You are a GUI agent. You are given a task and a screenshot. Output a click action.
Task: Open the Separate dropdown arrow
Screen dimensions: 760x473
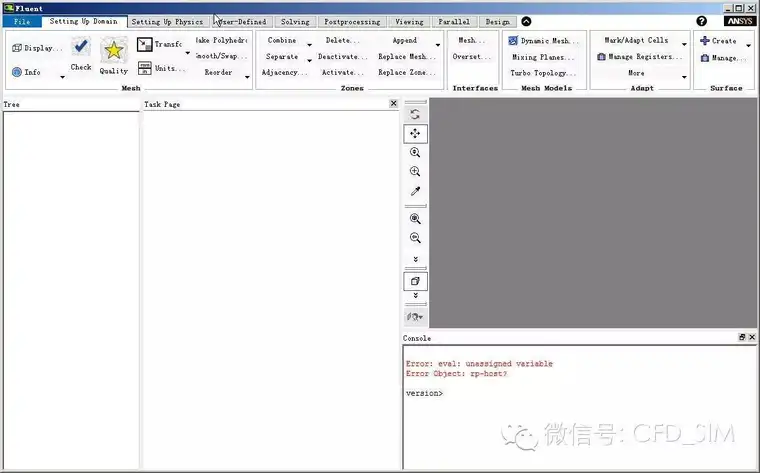309,61
